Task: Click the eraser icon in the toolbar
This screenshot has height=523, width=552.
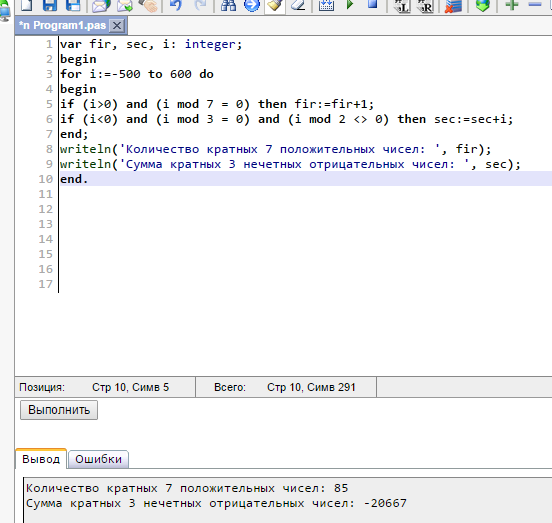Action: [x=298, y=5]
